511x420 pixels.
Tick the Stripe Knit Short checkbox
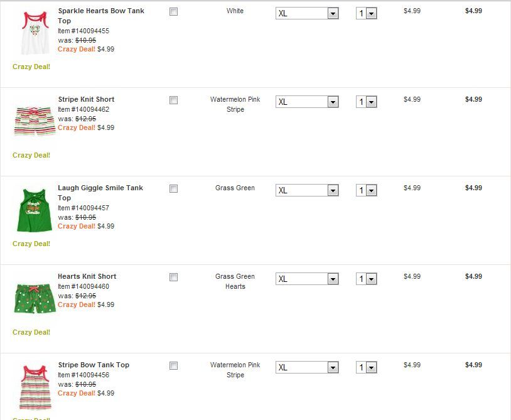pyautogui.click(x=174, y=100)
